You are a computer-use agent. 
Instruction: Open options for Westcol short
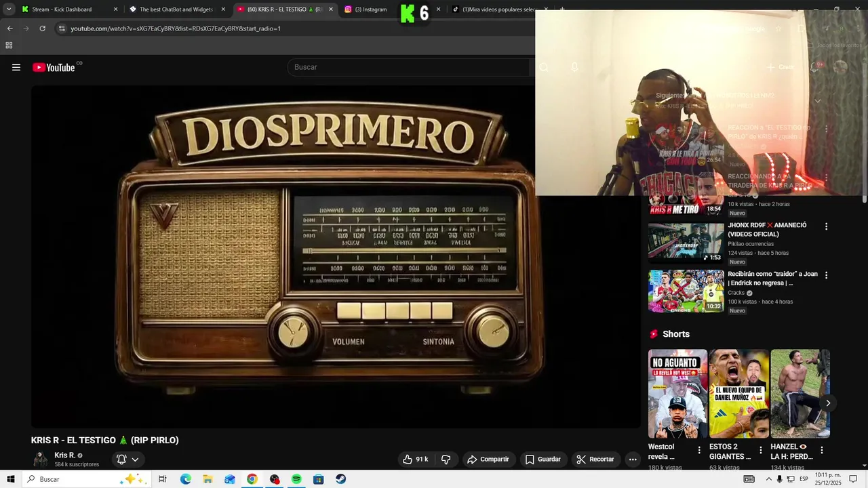[699, 450]
